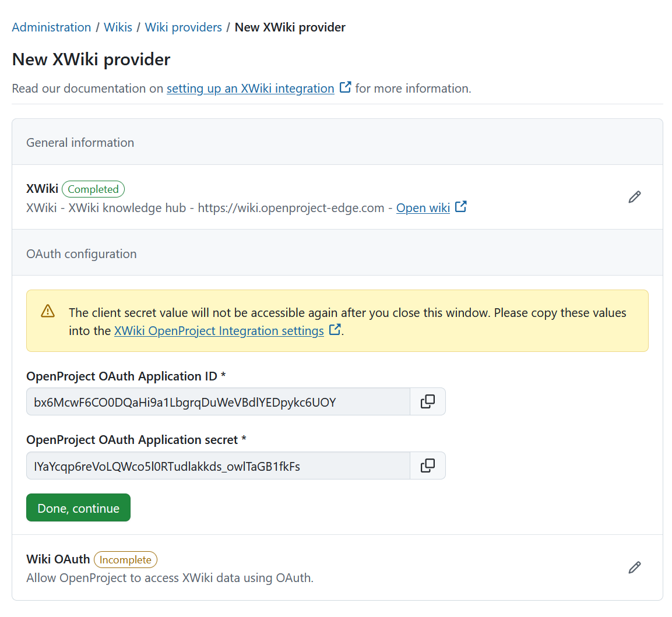Click external link icon beside Open wiki

pos(460,207)
